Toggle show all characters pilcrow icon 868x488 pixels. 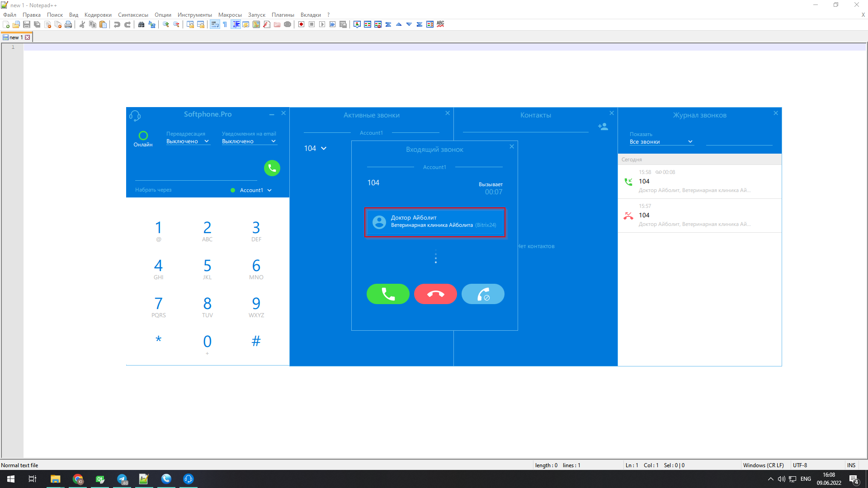coord(225,24)
